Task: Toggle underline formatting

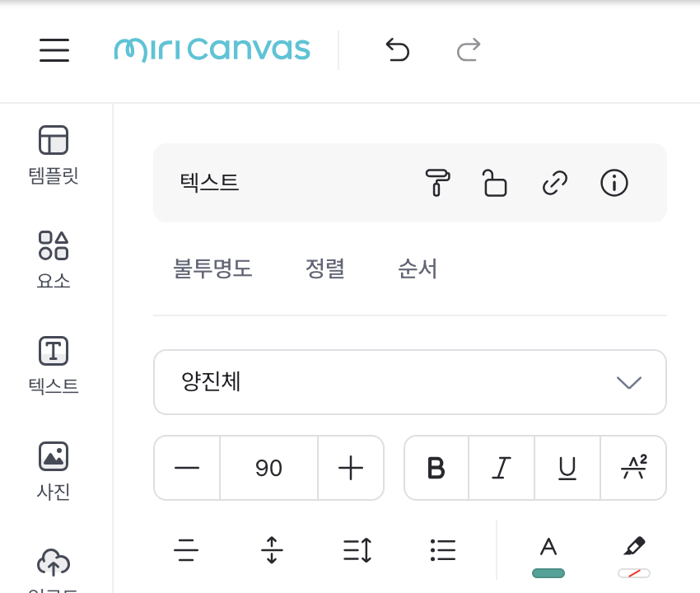Action: (x=567, y=468)
